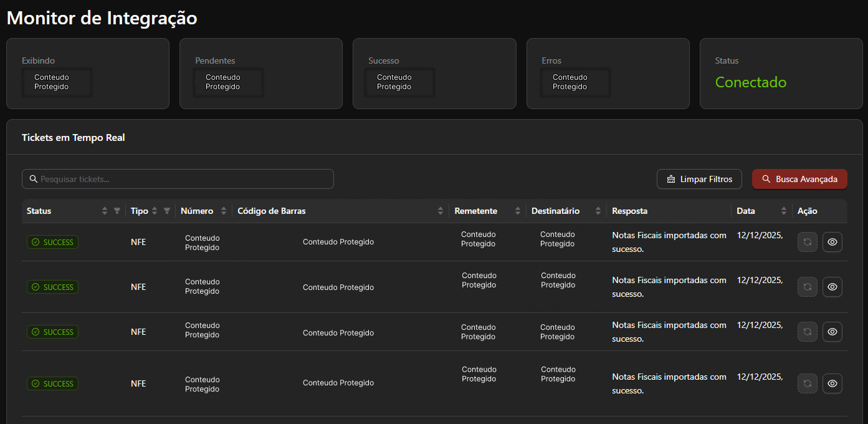The image size is (868, 424).
Task: Reprocess the third ticket via refresh icon
Action: pos(808,332)
